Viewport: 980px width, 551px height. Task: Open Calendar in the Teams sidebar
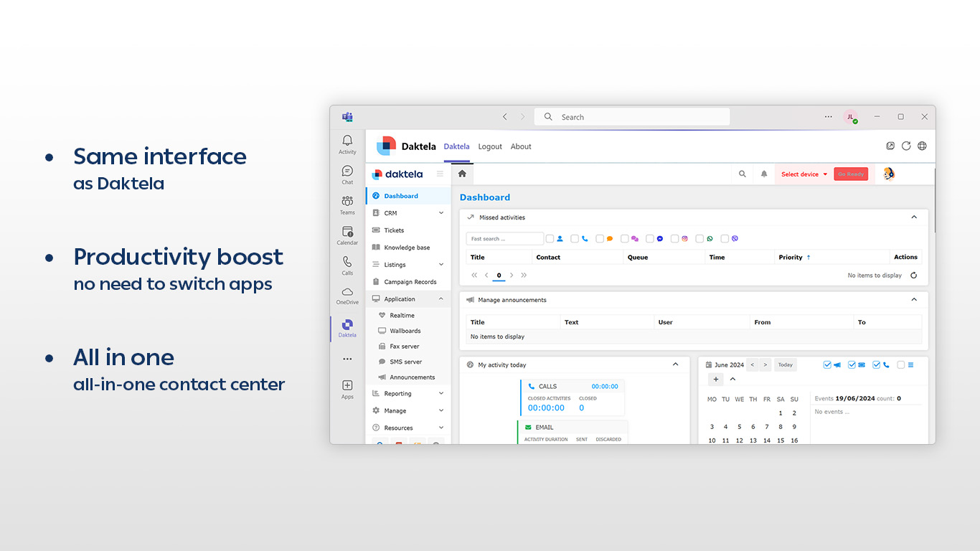point(347,235)
